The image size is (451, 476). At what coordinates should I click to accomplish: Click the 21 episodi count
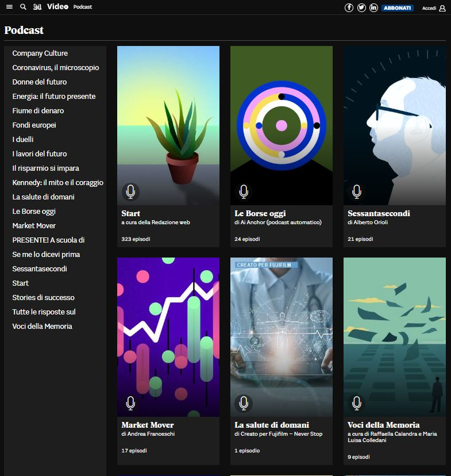[x=360, y=239]
